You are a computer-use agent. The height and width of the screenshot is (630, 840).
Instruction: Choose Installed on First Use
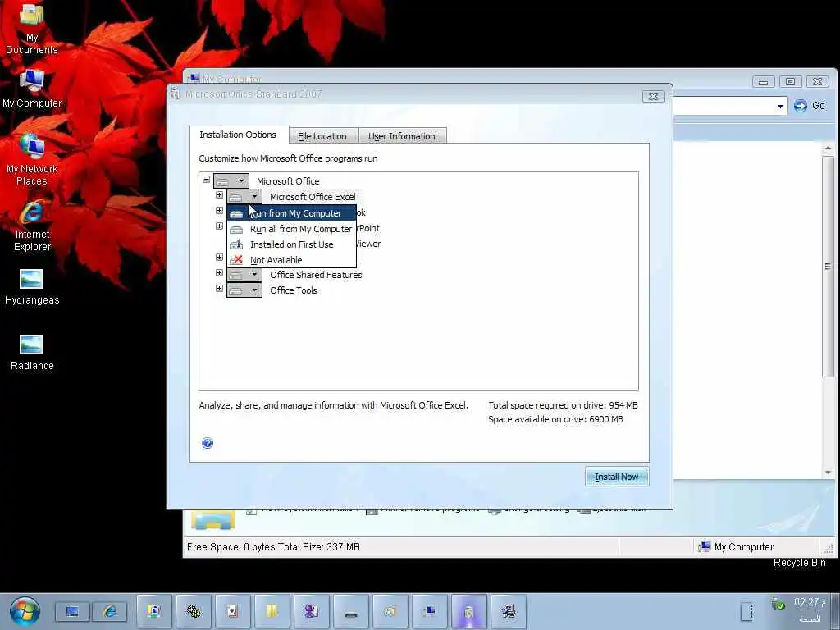[x=291, y=244]
